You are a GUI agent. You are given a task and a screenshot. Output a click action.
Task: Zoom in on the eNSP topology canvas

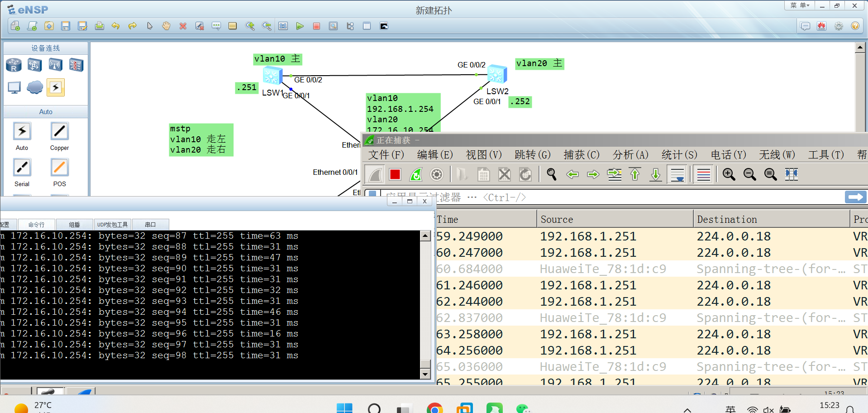pos(250,26)
